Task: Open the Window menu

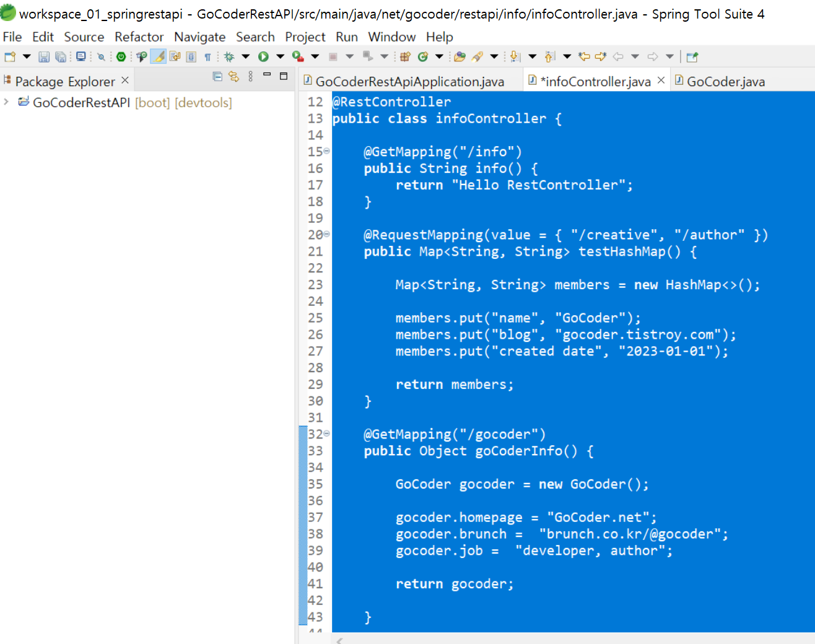Action: [x=392, y=37]
